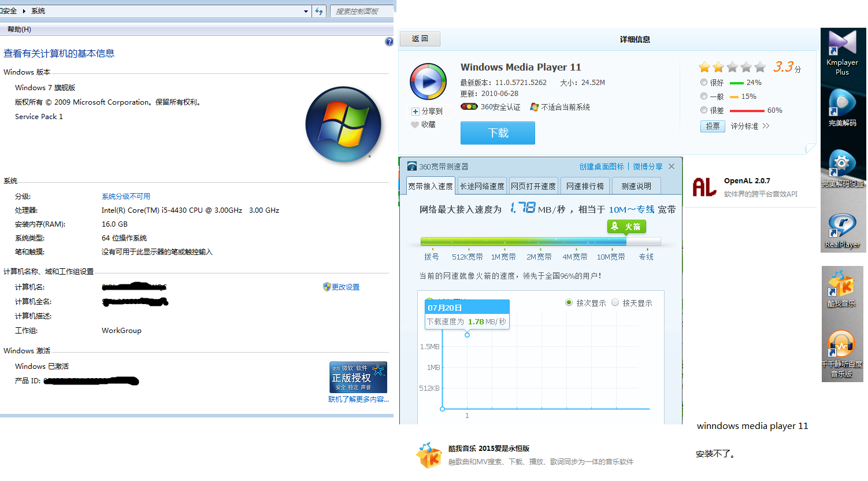Viewport: 868px width, 481px height.
Task: Click the refresh arrows beside address bar
Action: tap(319, 11)
